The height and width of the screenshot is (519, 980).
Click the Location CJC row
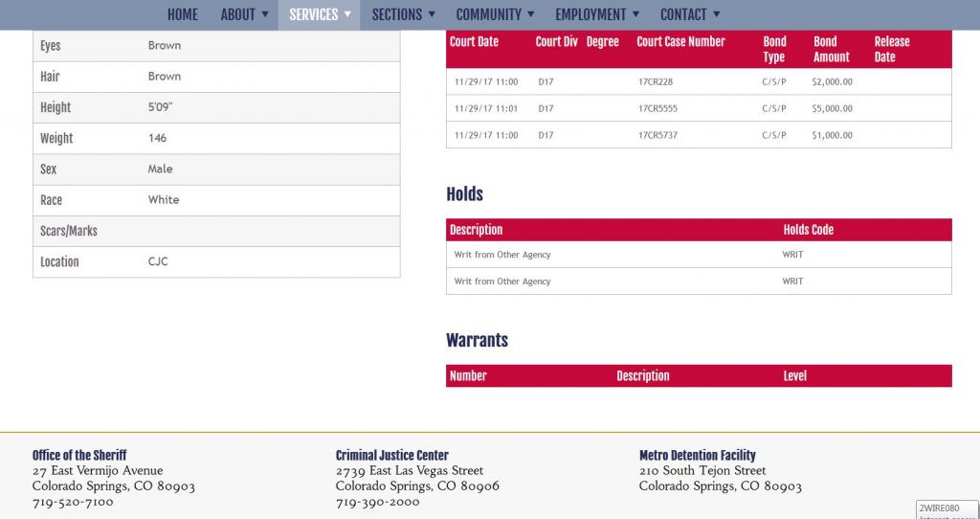point(216,261)
